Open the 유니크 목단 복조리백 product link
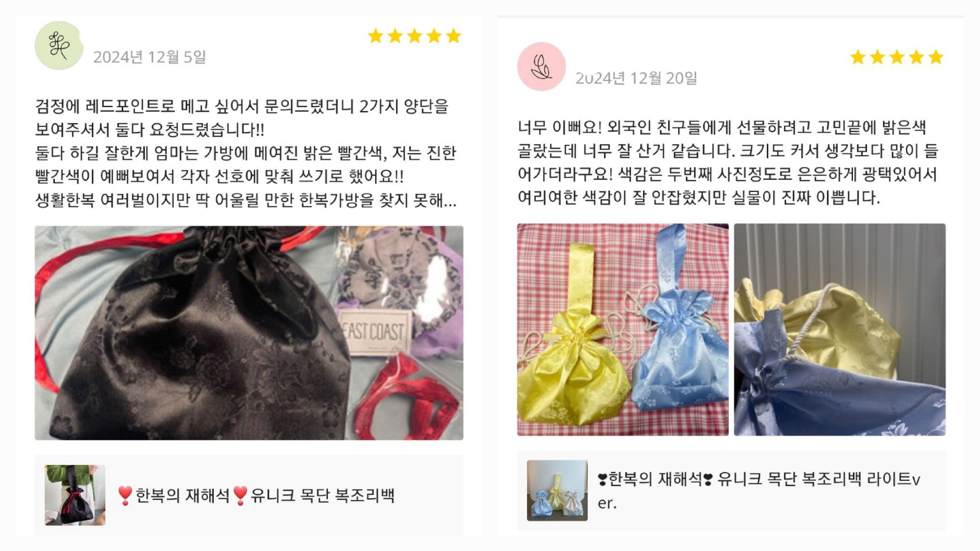Viewport: 980px width, 551px height. tap(256, 496)
